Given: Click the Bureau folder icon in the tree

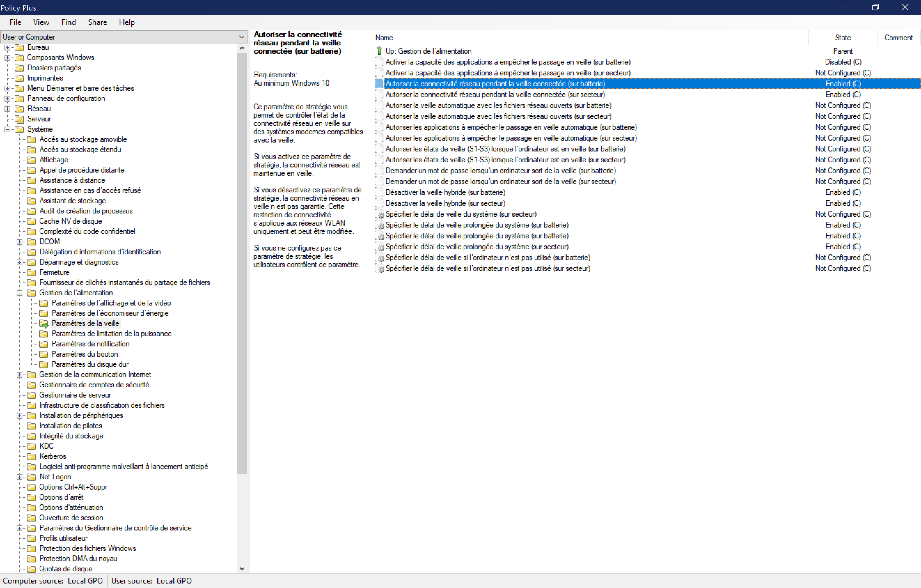Looking at the screenshot, I should coord(19,47).
